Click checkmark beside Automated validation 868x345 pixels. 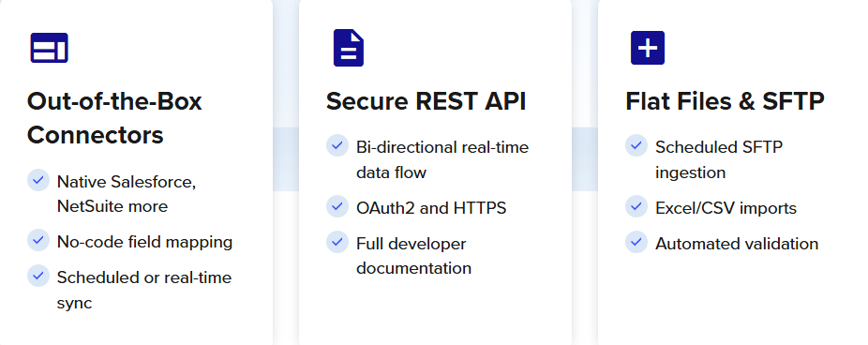point(636,242)
